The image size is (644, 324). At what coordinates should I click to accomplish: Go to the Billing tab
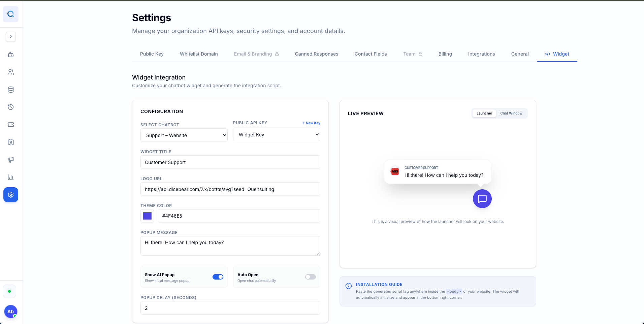point(445,54)
